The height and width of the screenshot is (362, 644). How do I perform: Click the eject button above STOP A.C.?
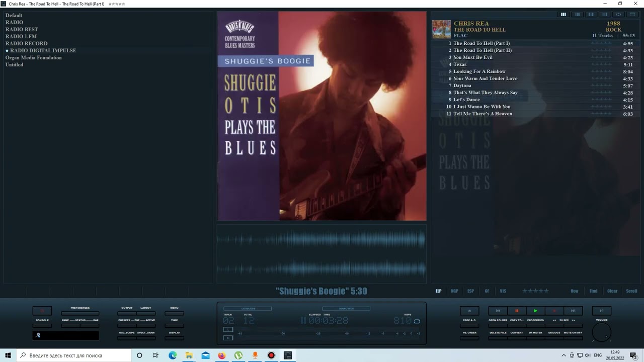coord(469,311)
